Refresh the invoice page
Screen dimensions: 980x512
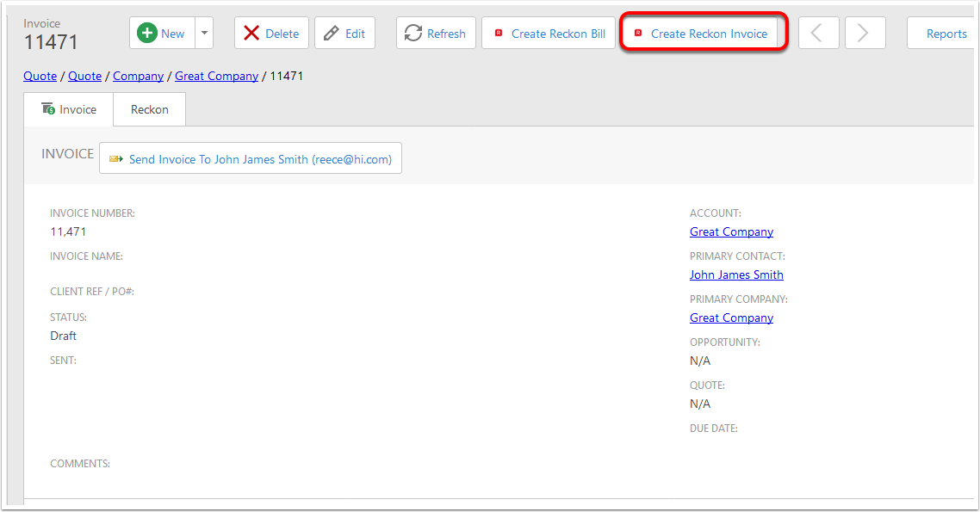436,34
